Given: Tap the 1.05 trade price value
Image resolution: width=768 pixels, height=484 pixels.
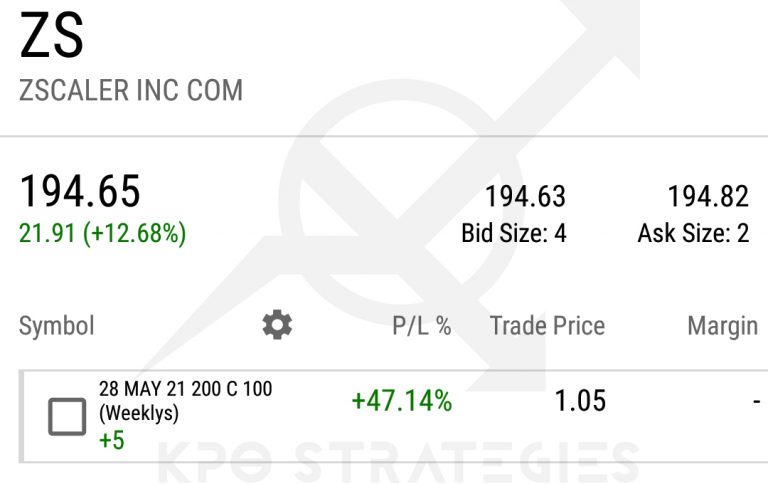Looking at the screenshot, I should point(580,401).
